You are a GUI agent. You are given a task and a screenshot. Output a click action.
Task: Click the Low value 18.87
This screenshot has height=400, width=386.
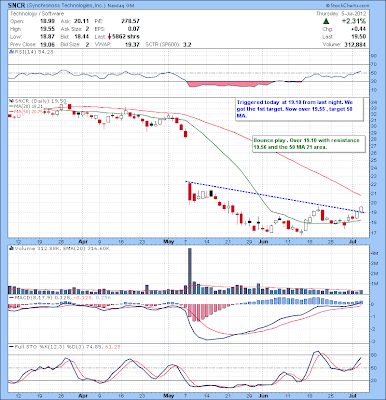coord(47,37)
